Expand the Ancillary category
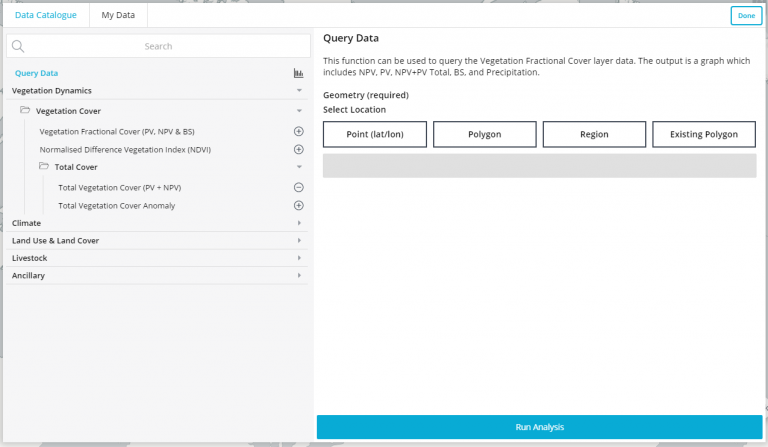Viewport: 768px width, 447px height. pyautogui.click(x=299, y=276)
